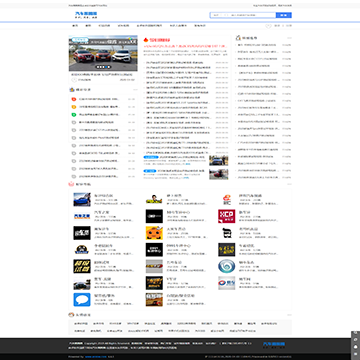Viewport: 360px width, 360px height.
Task: Open the blue swirl channel logo
Action: (227, 266)
